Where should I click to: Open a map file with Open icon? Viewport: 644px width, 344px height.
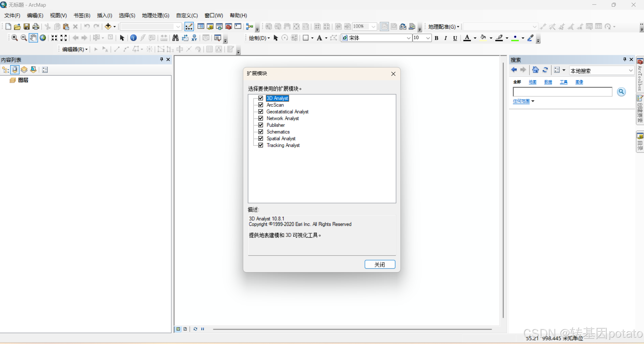[x=17, y=27]
